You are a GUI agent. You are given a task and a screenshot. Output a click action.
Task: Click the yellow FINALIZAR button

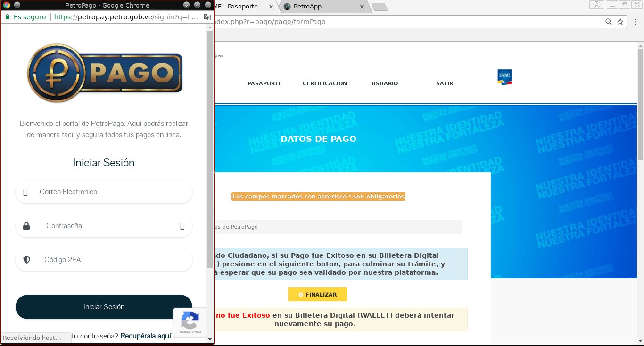(317, 294)
